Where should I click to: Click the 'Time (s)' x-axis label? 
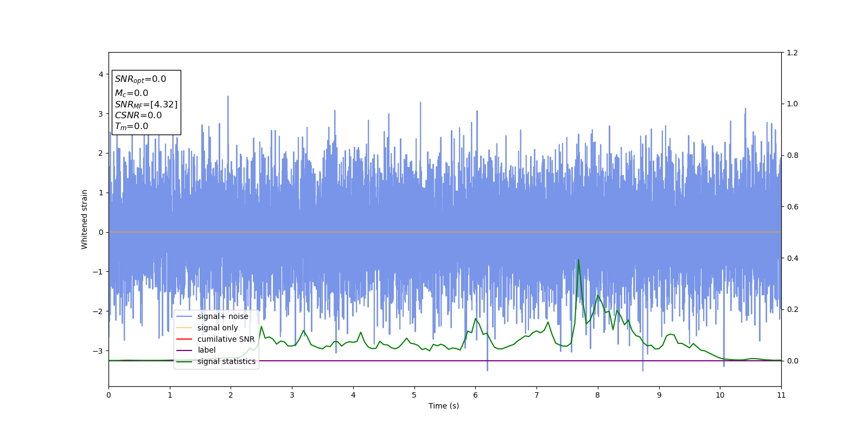point(444,406)
